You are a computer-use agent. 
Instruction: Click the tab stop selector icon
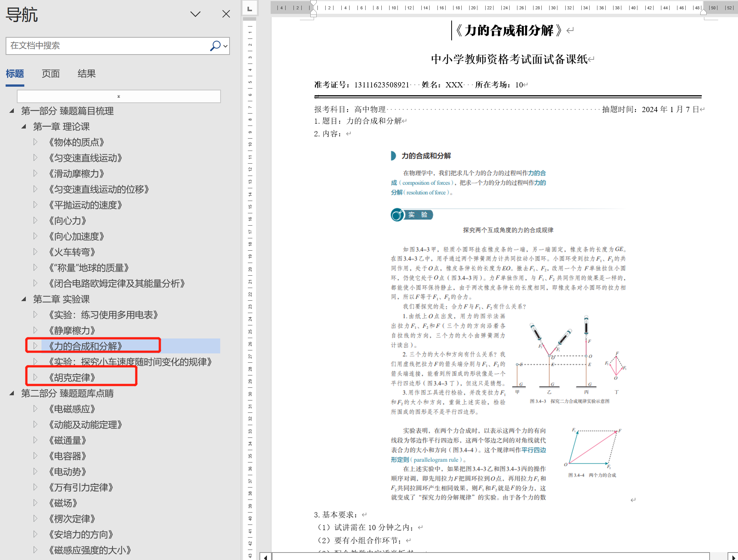coord(249,8)
